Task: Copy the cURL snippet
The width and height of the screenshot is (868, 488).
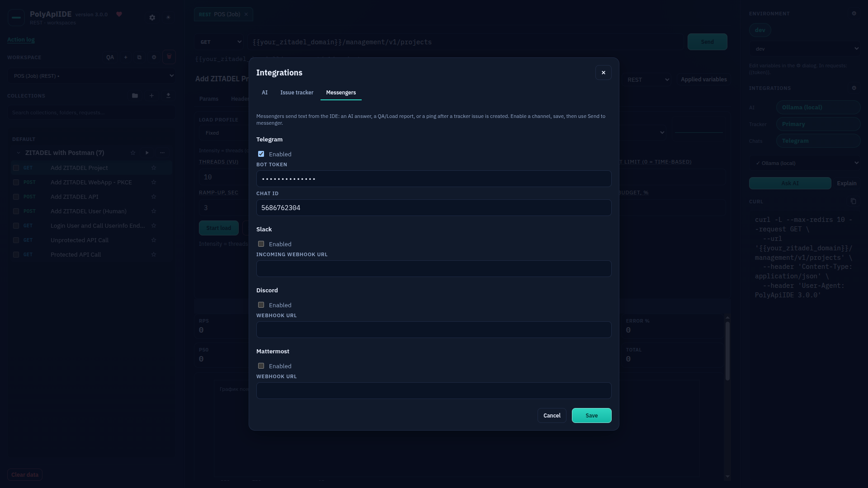Action: [x=853, y=202]
